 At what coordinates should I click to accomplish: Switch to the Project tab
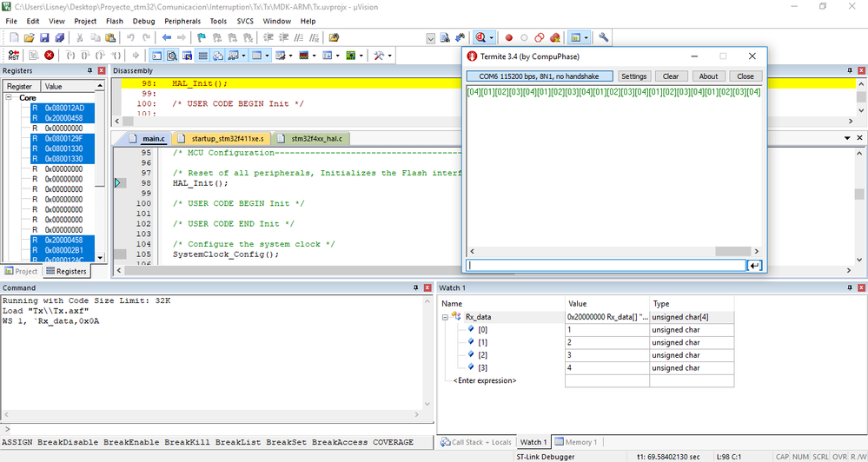point(21,271)
